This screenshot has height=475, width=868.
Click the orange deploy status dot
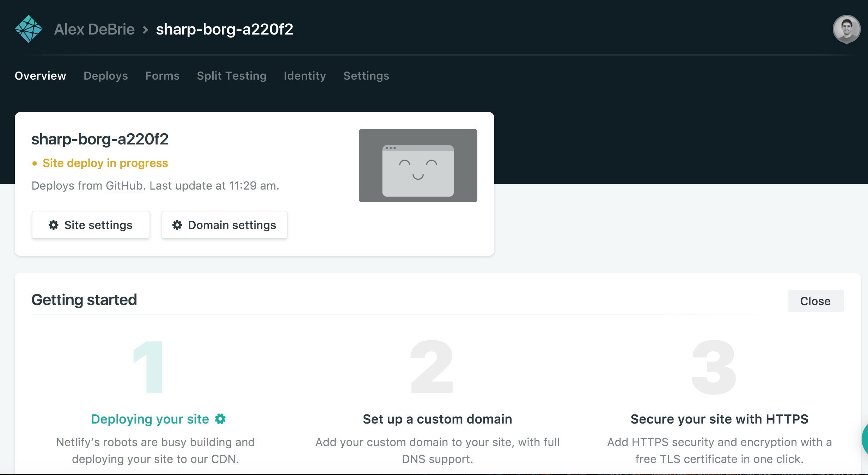pos(35,164)
